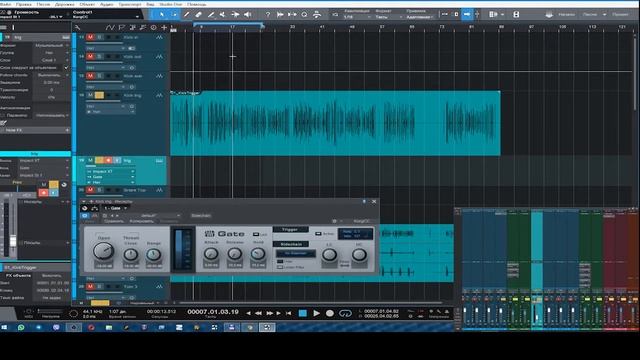Toggle record arm on trig instrument track

(x=108, y=160)
